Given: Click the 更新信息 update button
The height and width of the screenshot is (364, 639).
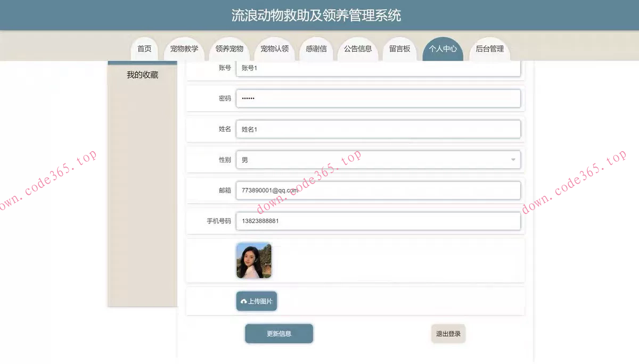Looking at the screenshot, I should pyautogui.click(x=278, y=333).
